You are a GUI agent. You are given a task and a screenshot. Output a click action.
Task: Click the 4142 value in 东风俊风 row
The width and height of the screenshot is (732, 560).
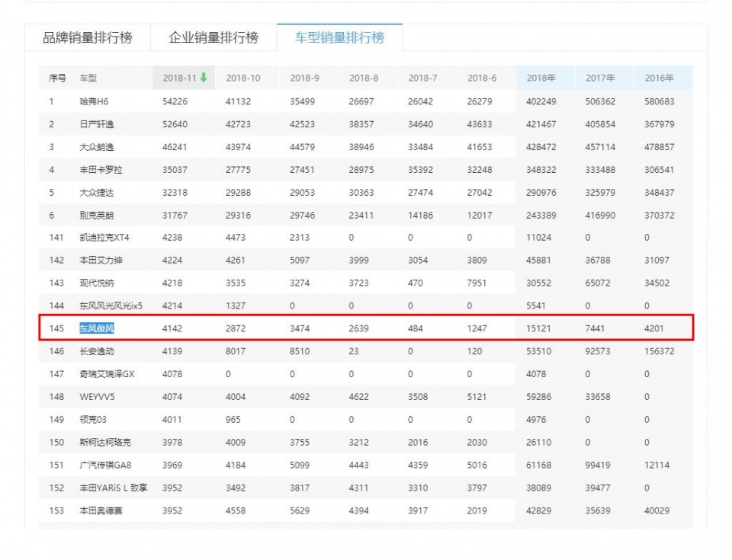tap(172, 328)
